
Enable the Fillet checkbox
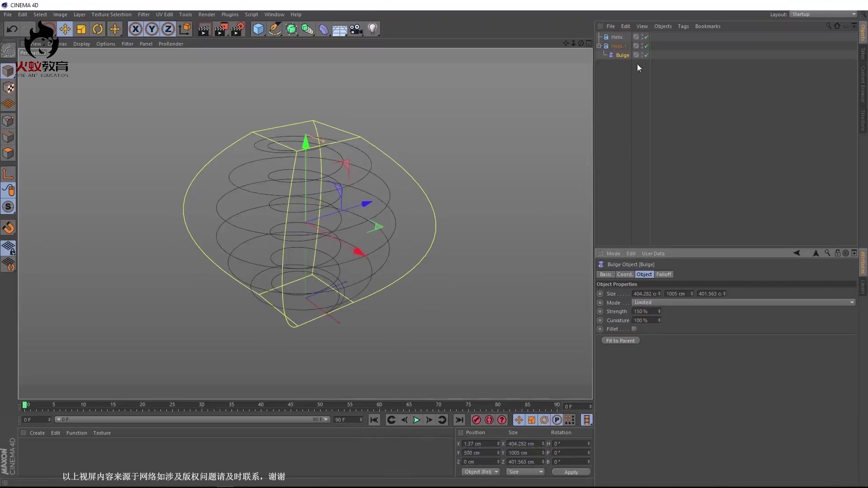634,329
